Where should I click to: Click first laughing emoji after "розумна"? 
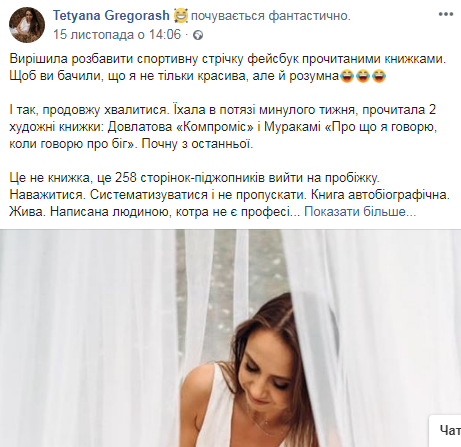coord(347,77)
